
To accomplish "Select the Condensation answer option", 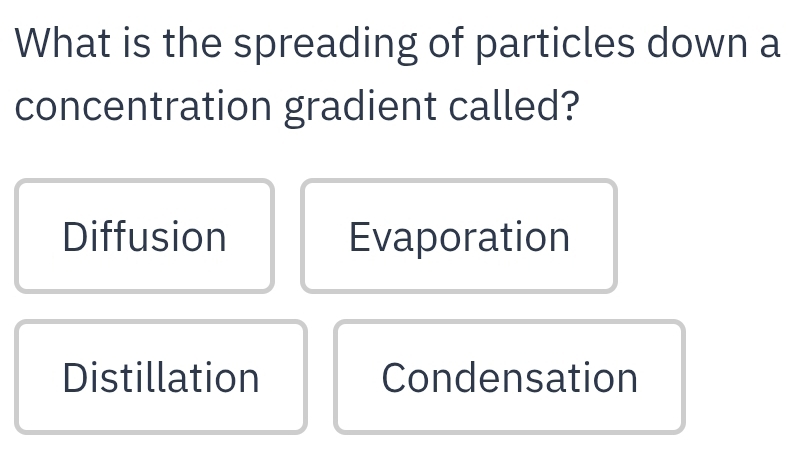I will click(509, 377).
